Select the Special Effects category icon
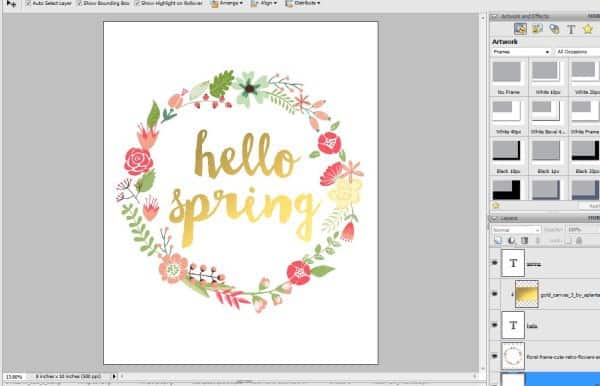Screen dimensions: 600x386 click(554, 29)
